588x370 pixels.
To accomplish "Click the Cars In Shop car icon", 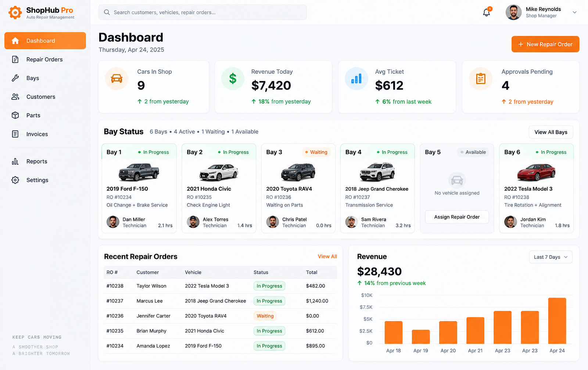I will point(116,79).
